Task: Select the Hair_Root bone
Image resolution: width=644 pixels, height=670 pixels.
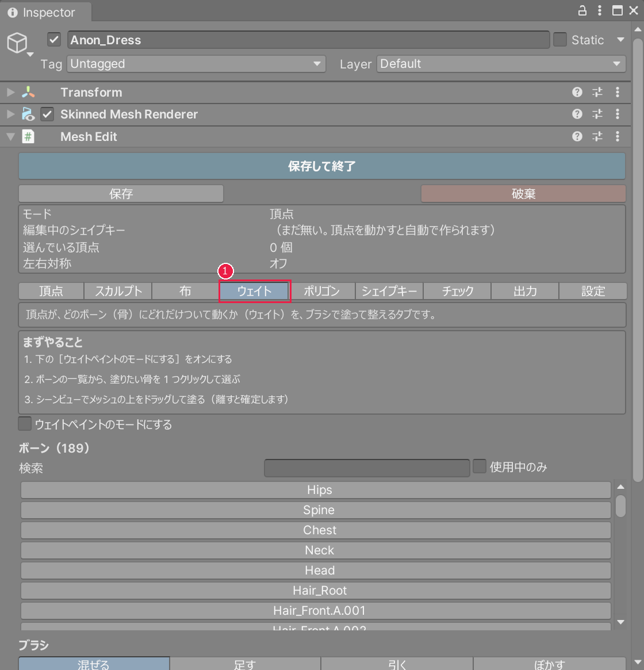Action: [x=316, y=590]
